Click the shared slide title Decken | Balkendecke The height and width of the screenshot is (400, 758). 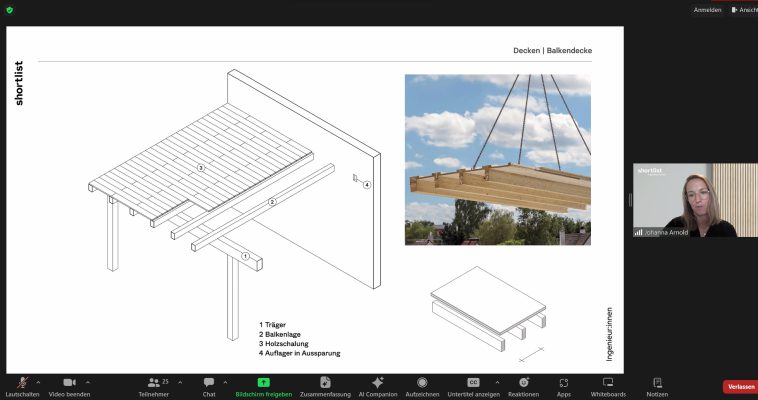(x=553, y=50)
